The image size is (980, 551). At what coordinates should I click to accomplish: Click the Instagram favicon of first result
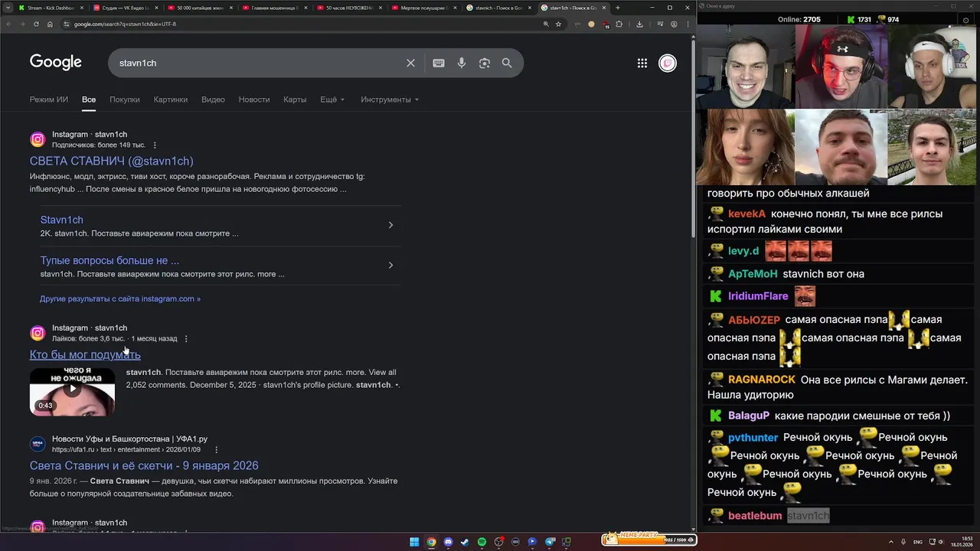(38, 139)
